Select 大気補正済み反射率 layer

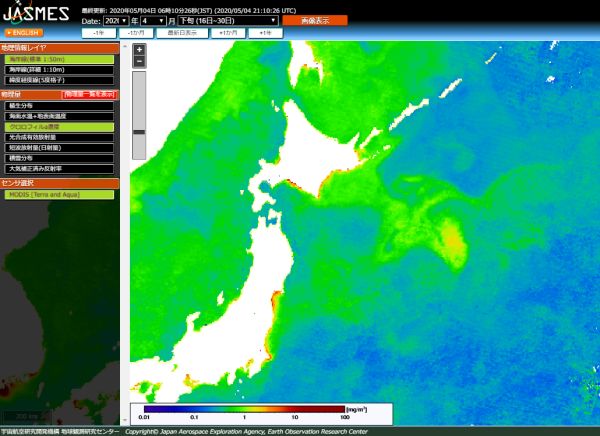pos(59,169)
